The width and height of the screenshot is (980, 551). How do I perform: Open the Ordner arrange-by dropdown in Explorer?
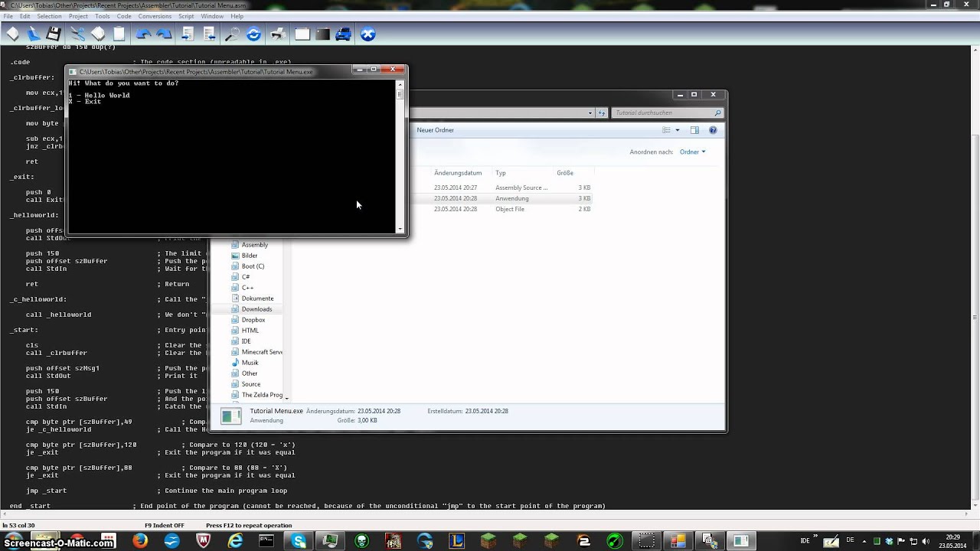692,152
